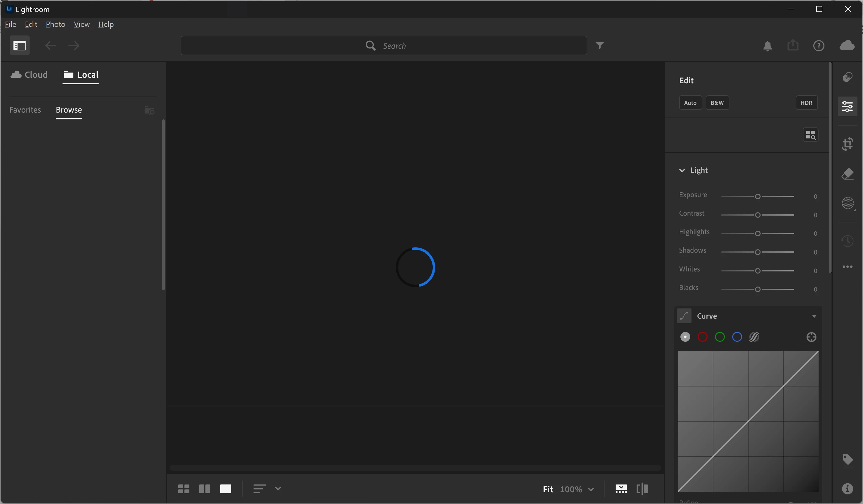Click the Auto edit button

tap(690, 103)
